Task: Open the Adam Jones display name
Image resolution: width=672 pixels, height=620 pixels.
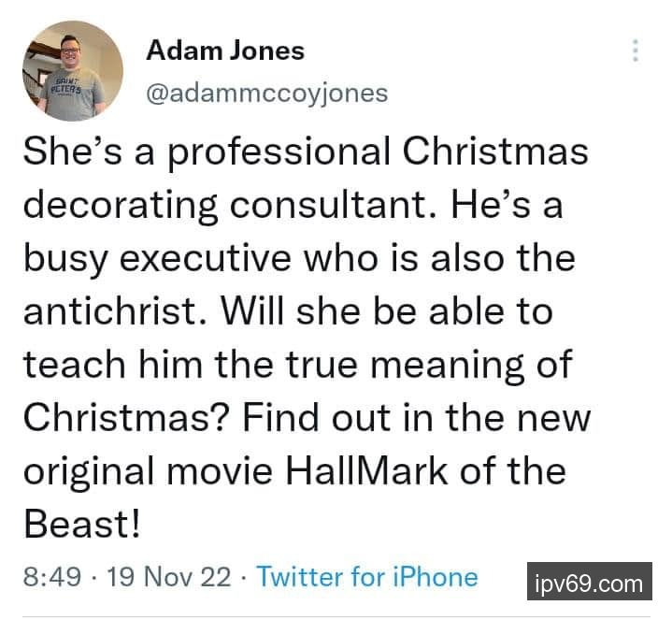Action: pyautogui.click(x=225, y=50)
